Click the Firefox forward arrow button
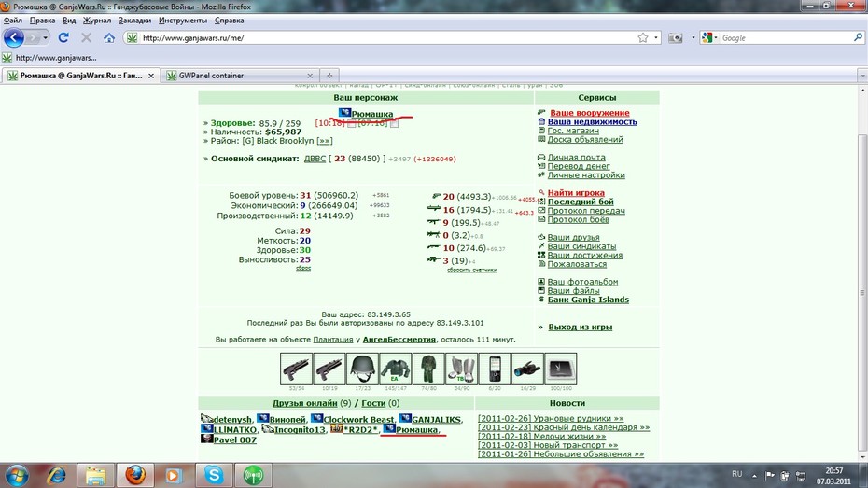The image size is (868, 488). (34, 37)
